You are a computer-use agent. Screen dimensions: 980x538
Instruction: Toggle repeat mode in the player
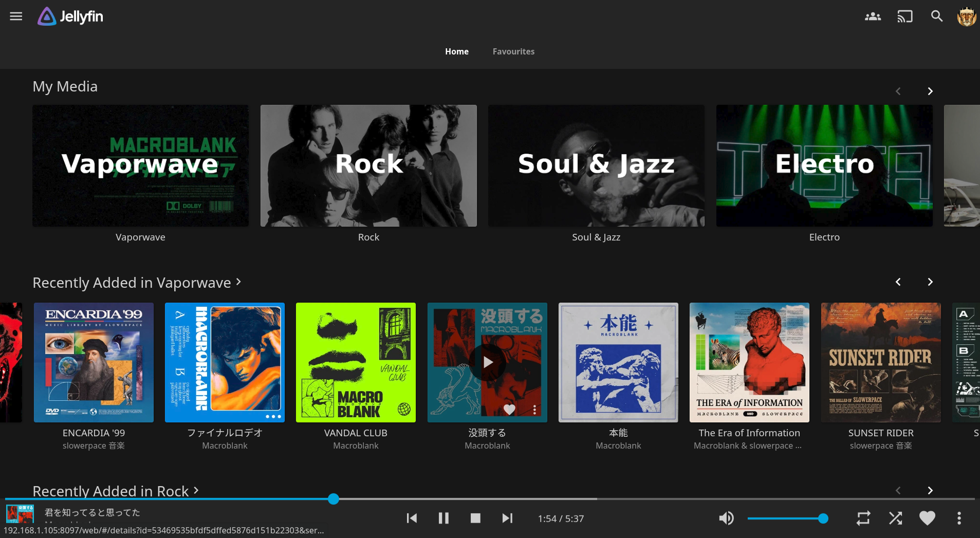[863, 518]
